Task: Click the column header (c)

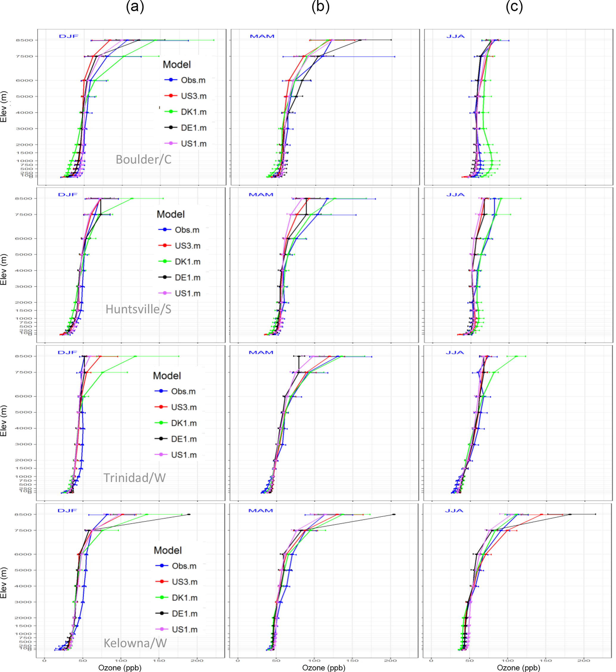Action: pos(514,7)
